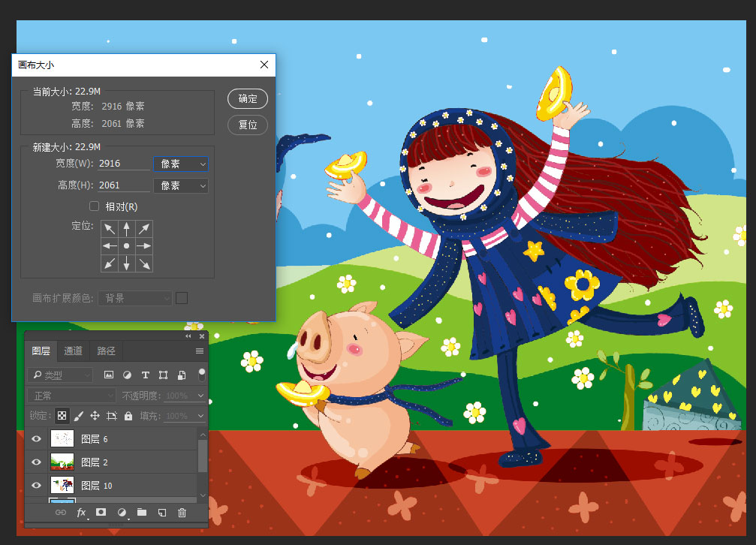Delete layer with the trash icon
The height and width of the screenshot is (545, 756).
pos(182,512)
